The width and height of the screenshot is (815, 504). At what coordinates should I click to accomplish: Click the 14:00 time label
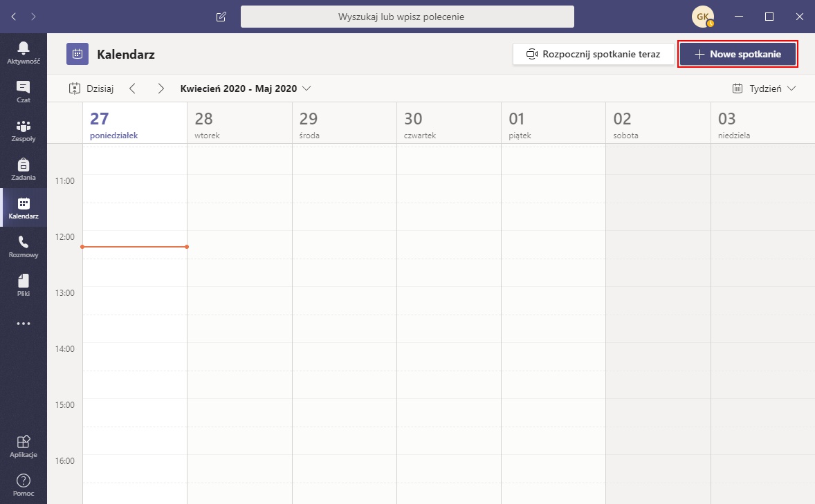tap(65, 349)
